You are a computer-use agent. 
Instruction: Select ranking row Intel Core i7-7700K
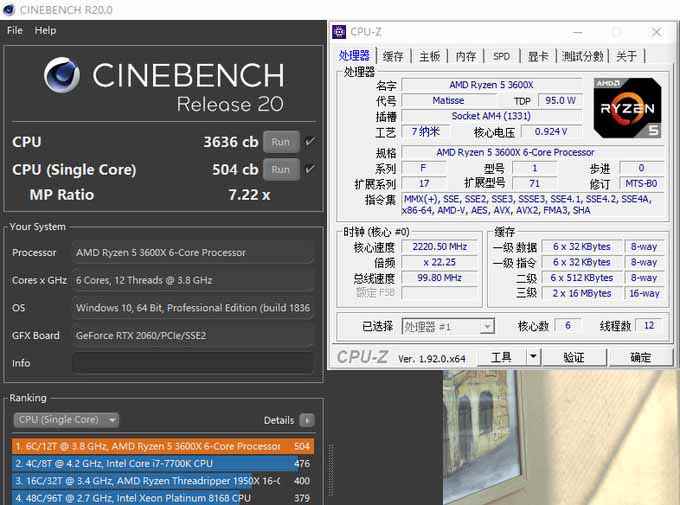point(163,464)
